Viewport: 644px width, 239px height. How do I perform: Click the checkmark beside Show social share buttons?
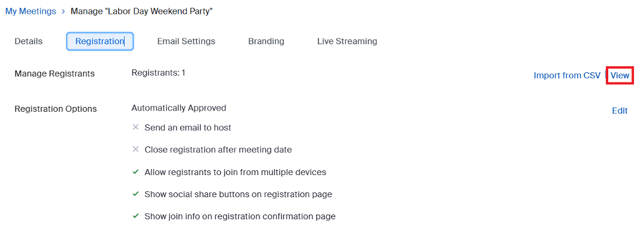pos(135,194)
